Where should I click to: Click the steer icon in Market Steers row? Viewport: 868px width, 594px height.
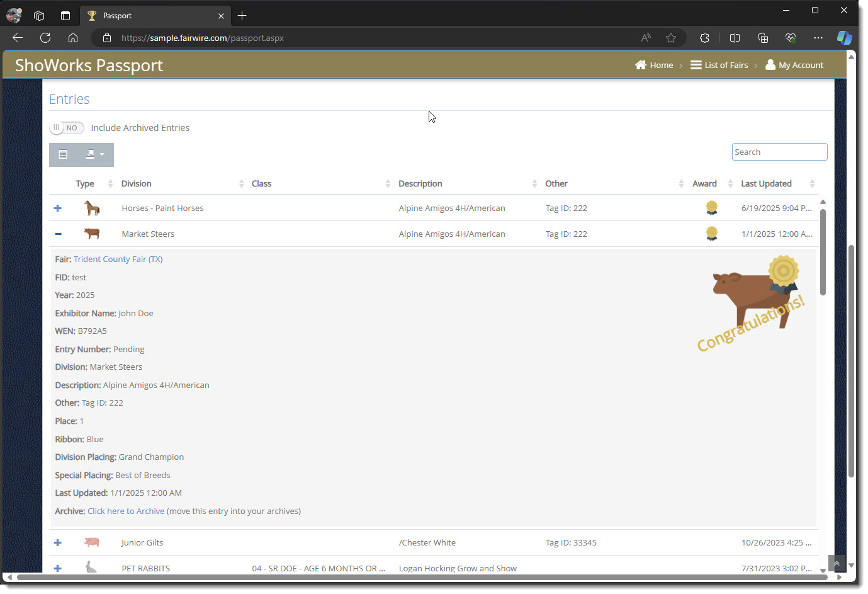click(92, 234)
